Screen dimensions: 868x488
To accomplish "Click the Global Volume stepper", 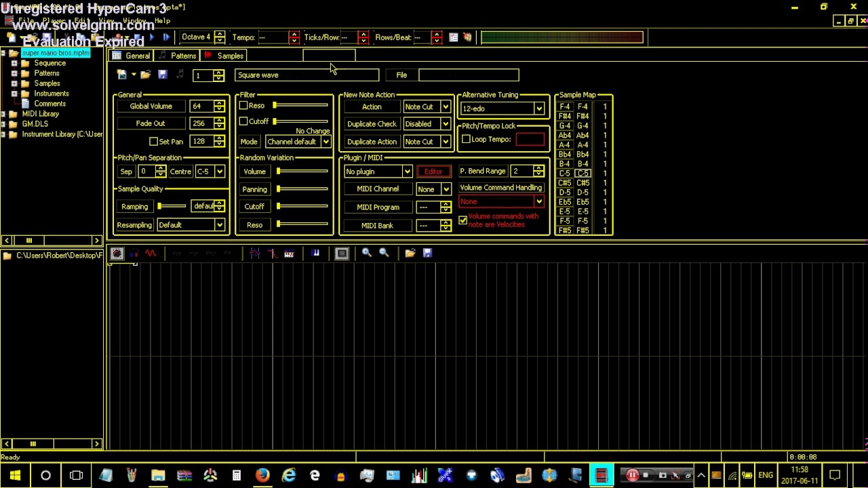I will tap(219, 106).
